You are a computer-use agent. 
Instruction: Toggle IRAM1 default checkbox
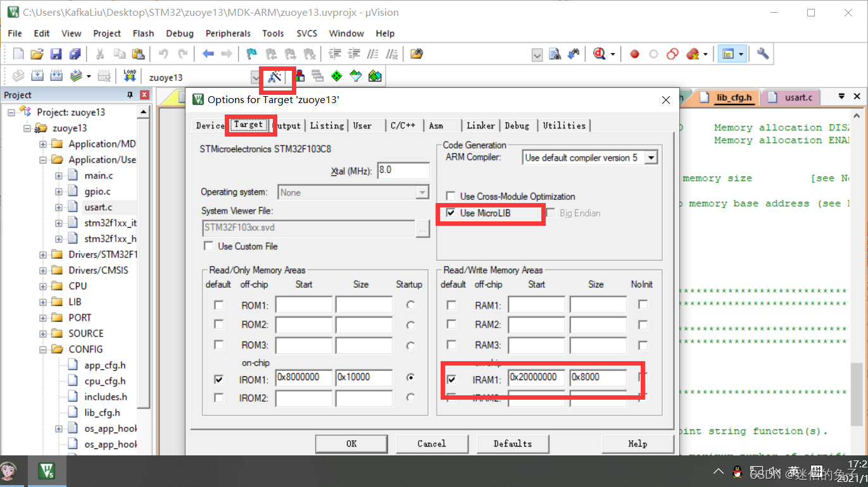coord(451,379)
